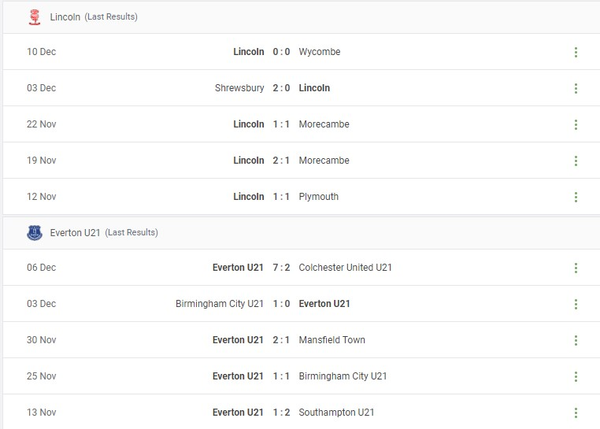Select the Mansfield Town team name
Image resolution: width=600 pixels, height=429 pixels.
[x=332, y=340]
